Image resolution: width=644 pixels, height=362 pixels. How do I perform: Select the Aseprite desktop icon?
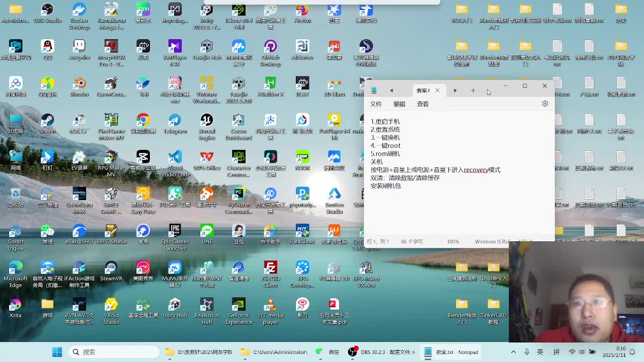(x=79, y=50)
